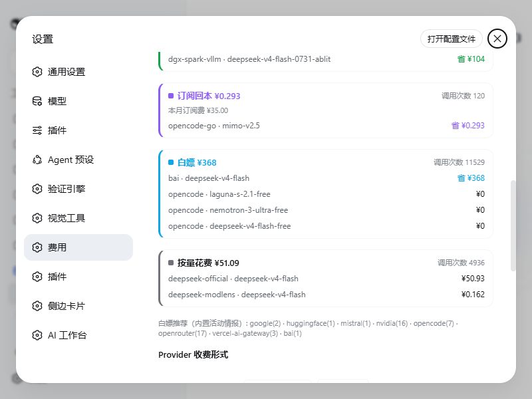Switch to the 模型 section
This screenshot has width=532, height=399.
(78, 101)
